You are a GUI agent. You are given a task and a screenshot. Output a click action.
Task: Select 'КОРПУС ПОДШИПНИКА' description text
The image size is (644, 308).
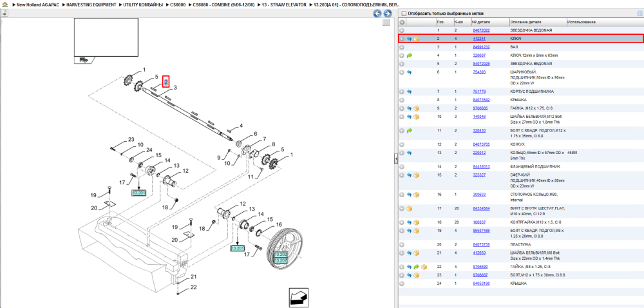[x=531, y=91]
